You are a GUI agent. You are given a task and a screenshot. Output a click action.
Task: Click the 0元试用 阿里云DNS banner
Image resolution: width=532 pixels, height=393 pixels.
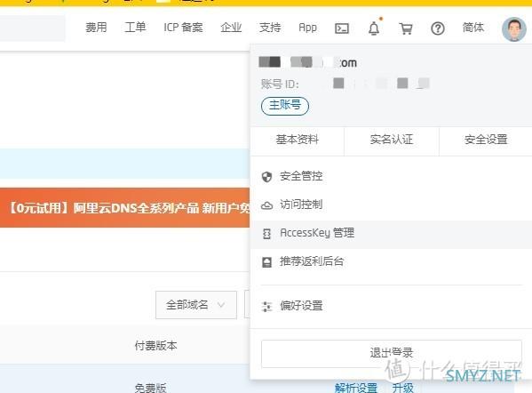pos(125,207)
